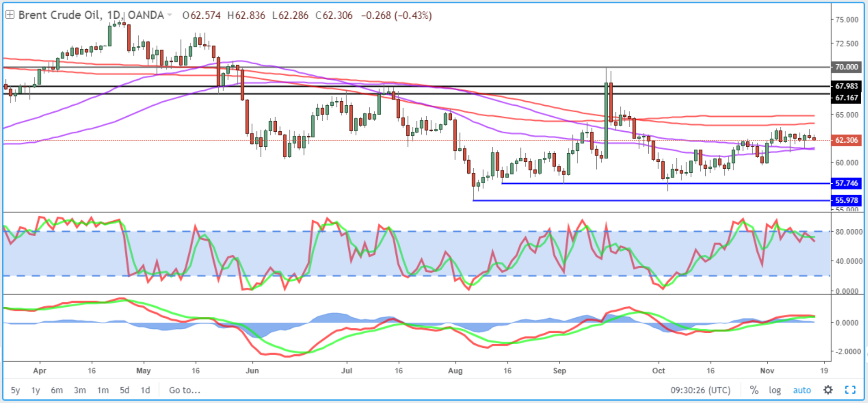Select the 67.167 price line label
Image resolution: width=868 pixels, height=403 pixels.
click(x=847, y=98)
